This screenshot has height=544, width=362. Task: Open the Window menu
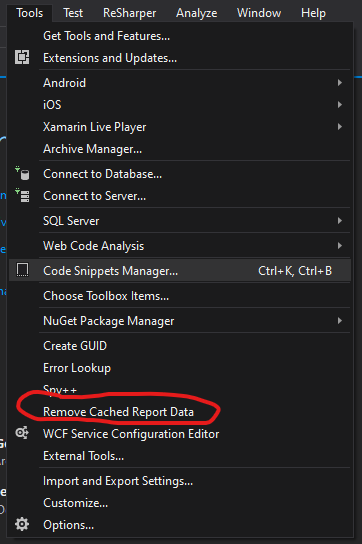[x=259, y=13]
